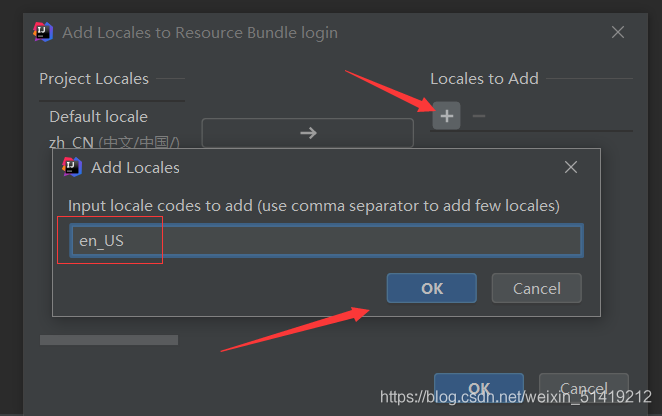662x416 pixels.
Task: Focus the locale codes input field
Action: pyautogui.click(x=326, y=240)
